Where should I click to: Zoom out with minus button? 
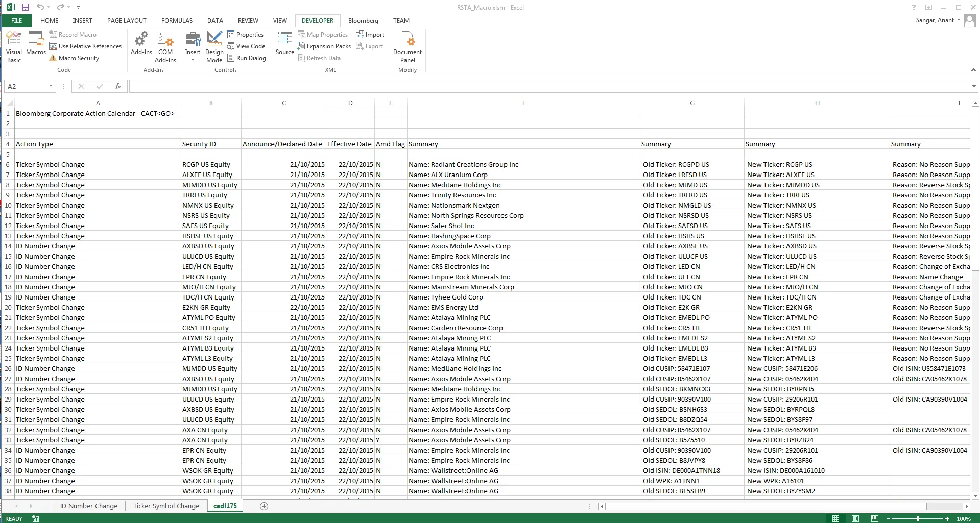tap(889, 518)
